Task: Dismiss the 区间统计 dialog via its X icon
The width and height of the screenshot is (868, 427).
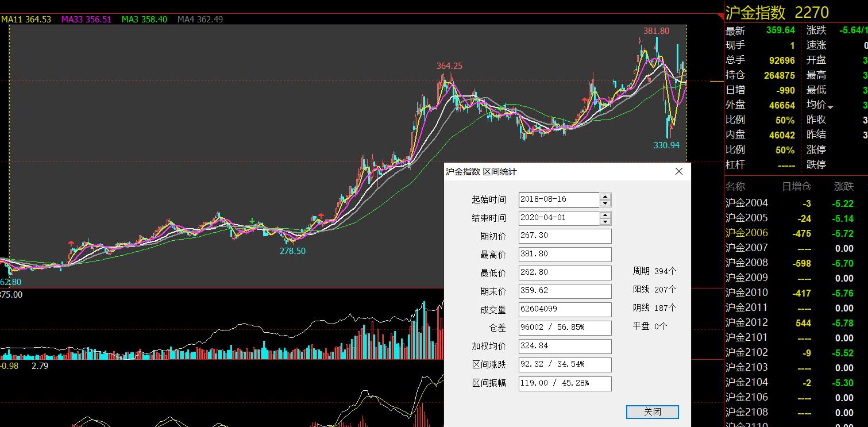Action: 678,171
